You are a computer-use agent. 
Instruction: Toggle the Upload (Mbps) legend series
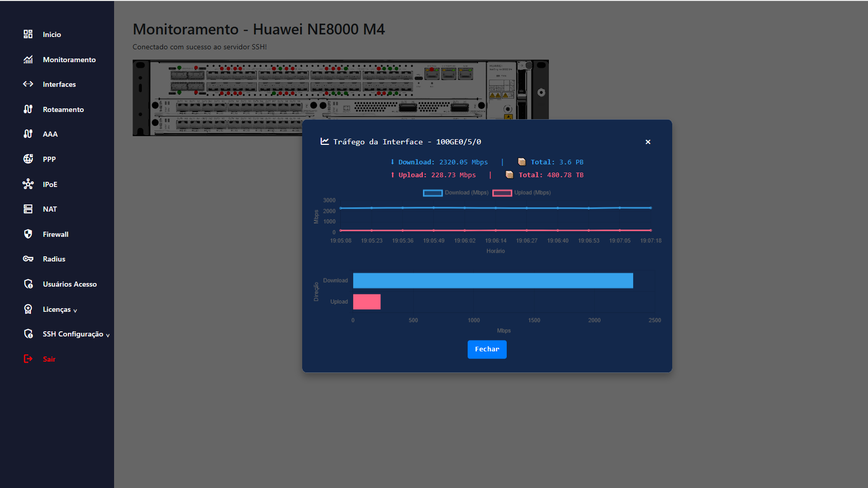coord(522,193)
